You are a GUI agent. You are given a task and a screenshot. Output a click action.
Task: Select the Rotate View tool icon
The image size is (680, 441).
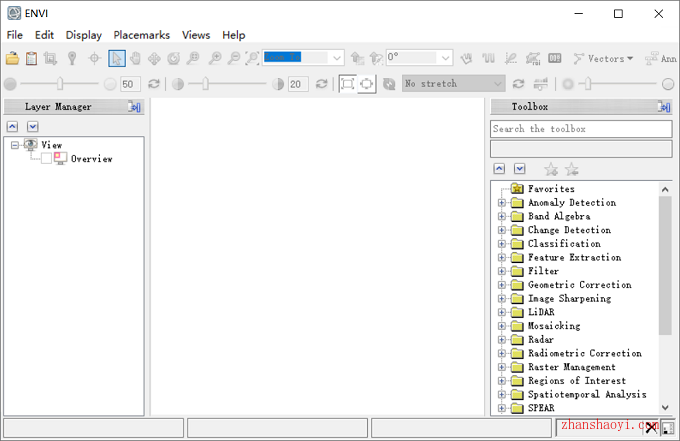(x=173, y=58)
